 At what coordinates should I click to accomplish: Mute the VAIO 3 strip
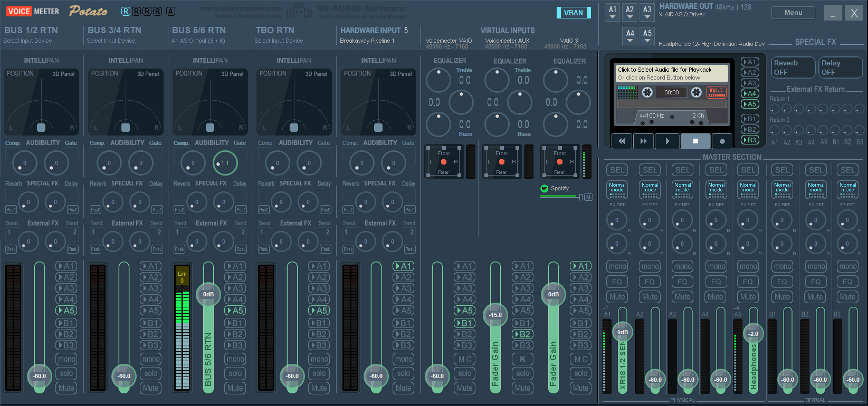point(581,388)
